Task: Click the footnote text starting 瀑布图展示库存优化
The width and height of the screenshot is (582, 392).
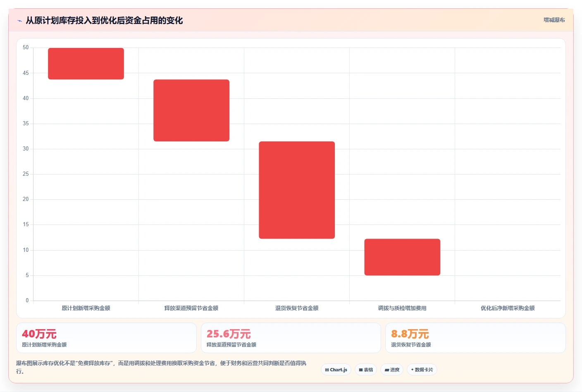Action: (161, 367)
